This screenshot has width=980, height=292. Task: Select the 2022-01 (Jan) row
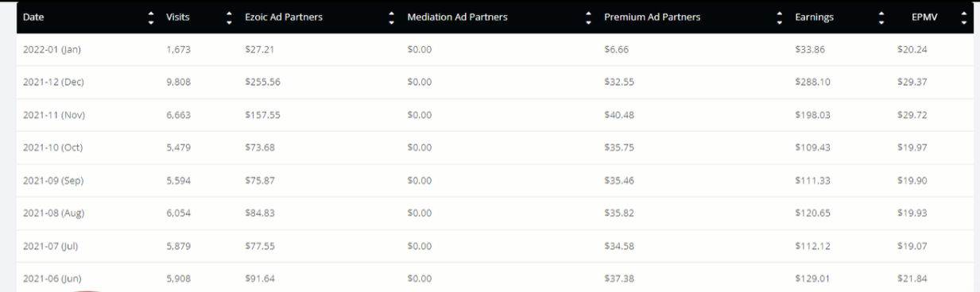click(494, 50)
